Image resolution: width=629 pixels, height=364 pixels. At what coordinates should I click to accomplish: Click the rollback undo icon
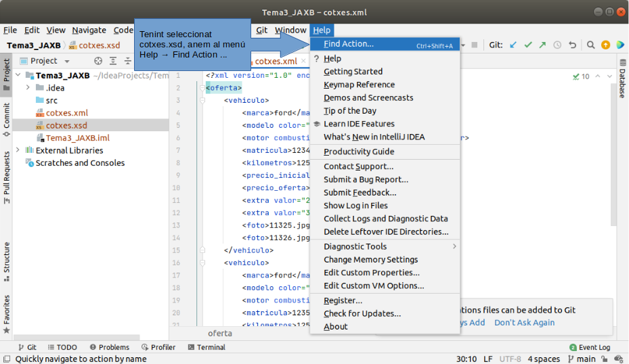(572, 45)
